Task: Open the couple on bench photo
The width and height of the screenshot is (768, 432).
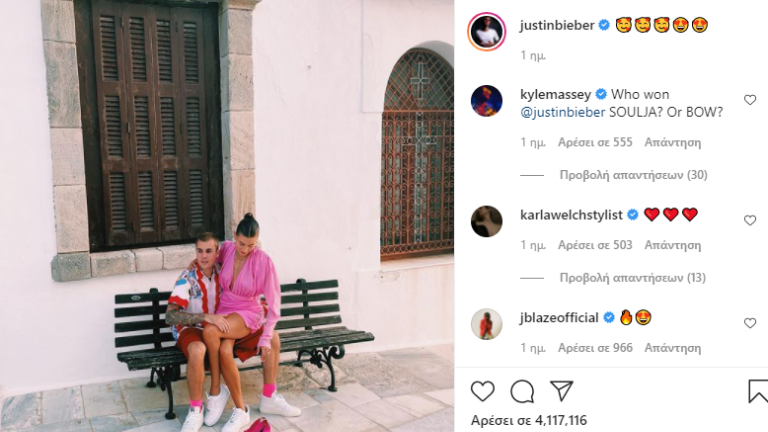Action: [227, 216]
